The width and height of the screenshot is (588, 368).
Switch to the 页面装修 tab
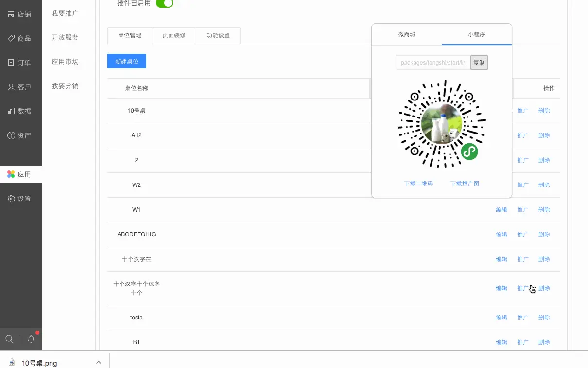tap(174, 35)
